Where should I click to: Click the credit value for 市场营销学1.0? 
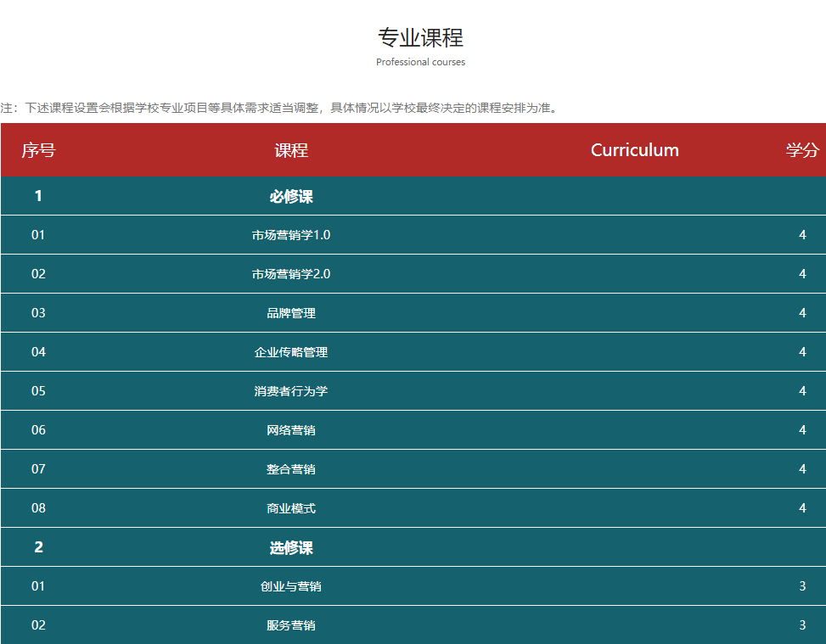[x=802, y=235]
